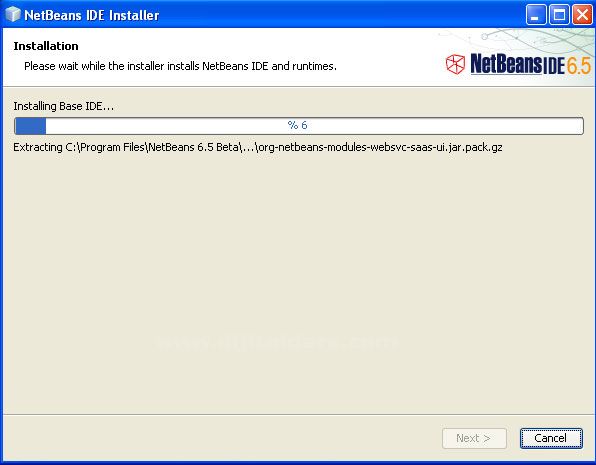
Task: Click the "% 6" progress percentage label
Action: click(x=297, y=125)
